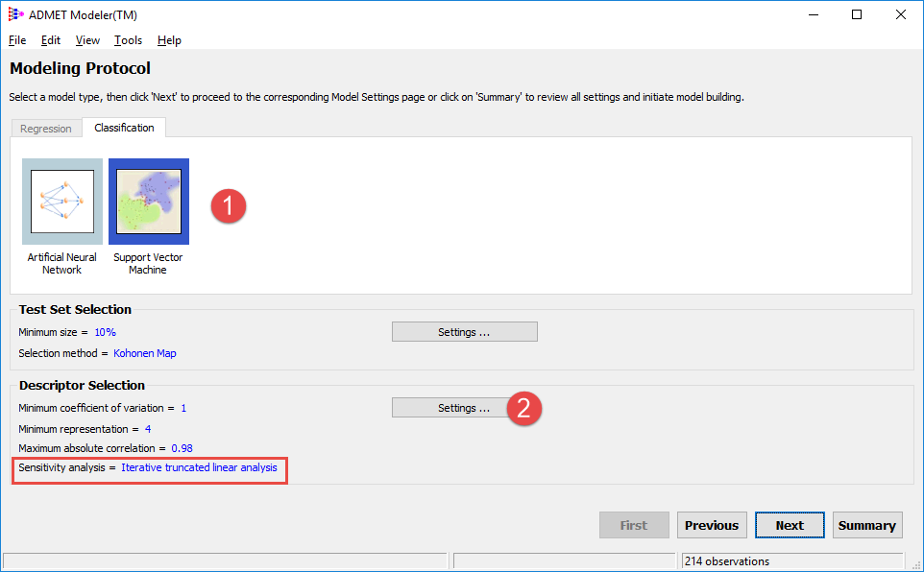The image size is (924, 572).
Task: Click the 'Artificial Neural Network' label text
Action: (61, 263)
